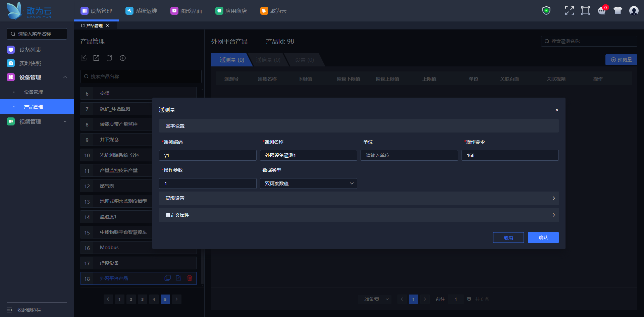Edit the 外网平台产品 row with pencil icon
This screenshot has height=317, width=644.
coord(178,278)
